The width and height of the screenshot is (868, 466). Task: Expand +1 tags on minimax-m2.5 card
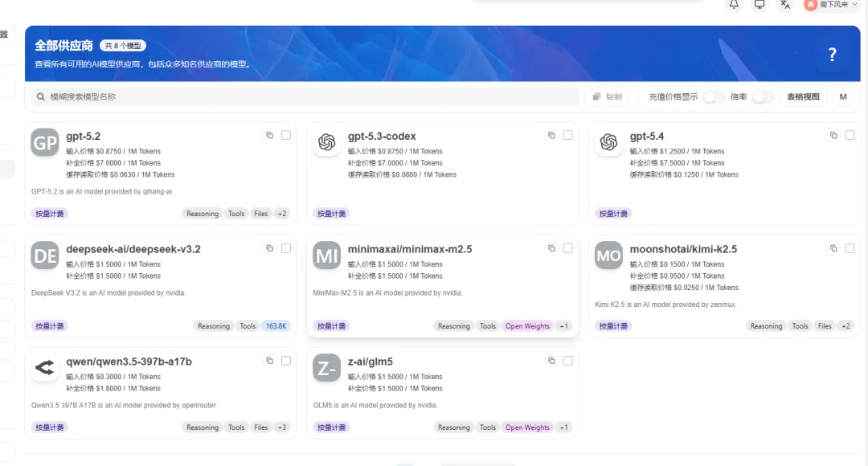563,326
